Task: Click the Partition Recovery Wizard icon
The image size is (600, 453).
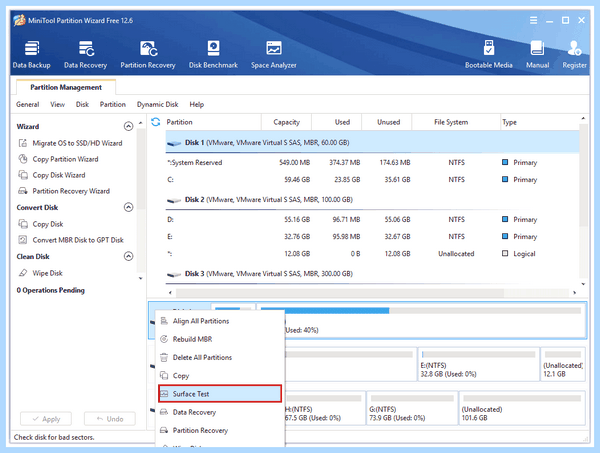Action: coord(23,191)
